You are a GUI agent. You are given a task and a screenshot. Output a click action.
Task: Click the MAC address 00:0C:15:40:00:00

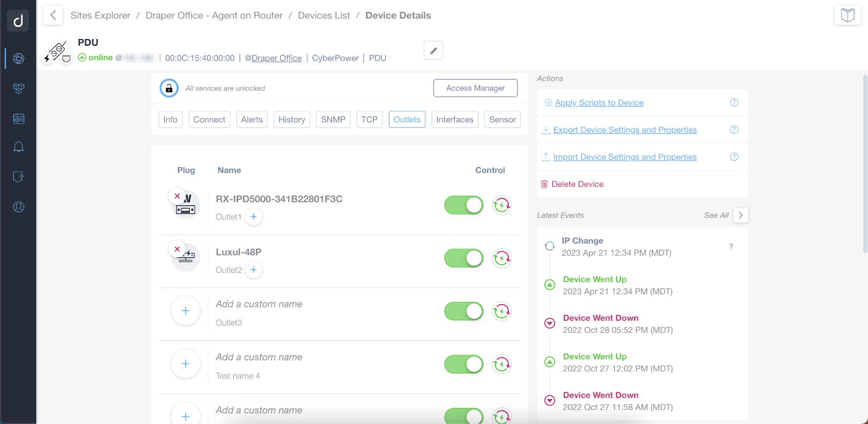pos(200,58)
